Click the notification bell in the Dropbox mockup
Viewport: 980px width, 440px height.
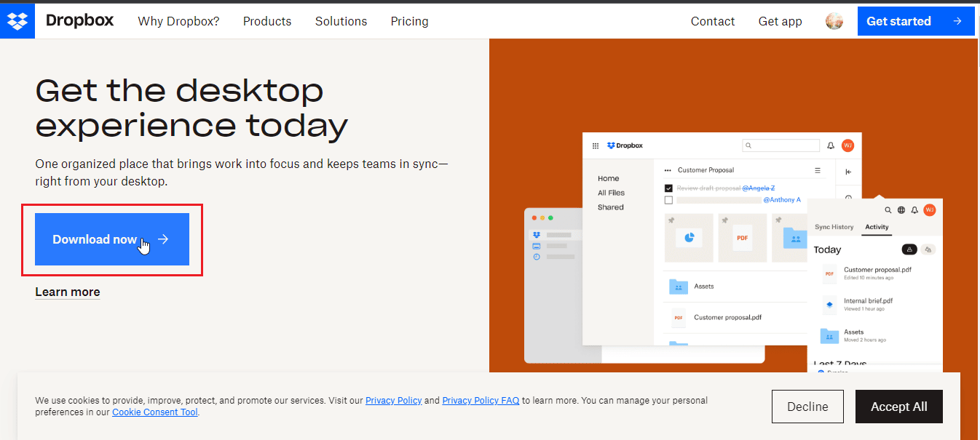click(831, 145)
